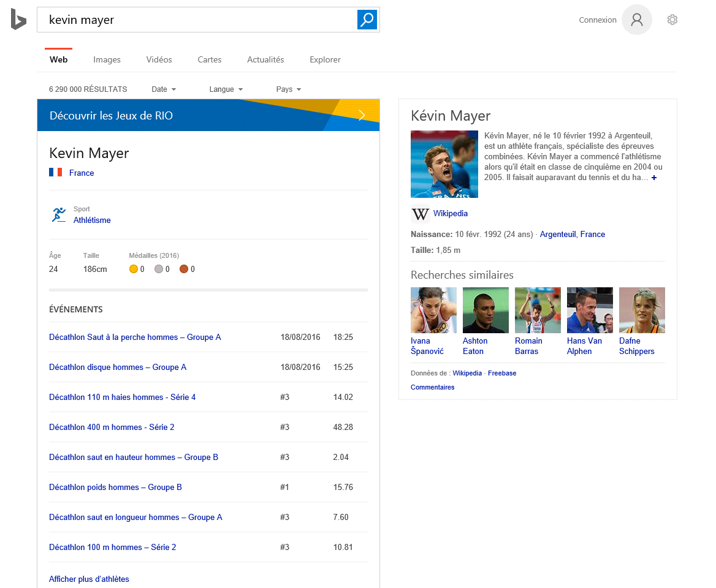This screenshot has width=716, height=588.
Task: Open the Découvrir les Jeux de RIO banner
Action: point(208,115)
